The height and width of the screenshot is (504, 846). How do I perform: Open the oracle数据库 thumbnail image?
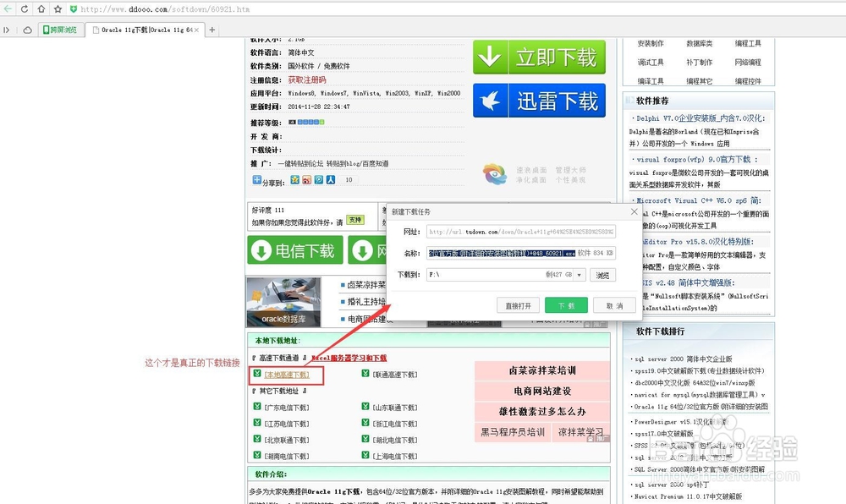coord(283,302)
